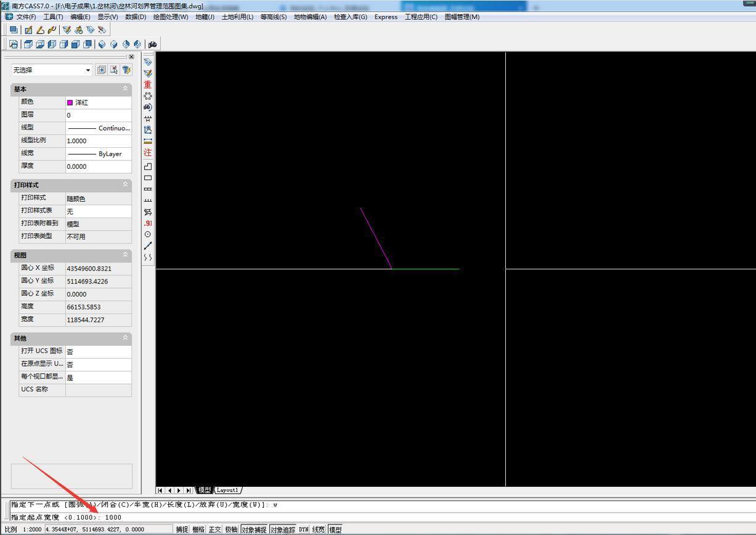Toggle 捕捉 snap mode in the status bar
The image size is (756, 535).
coord(182,529)
